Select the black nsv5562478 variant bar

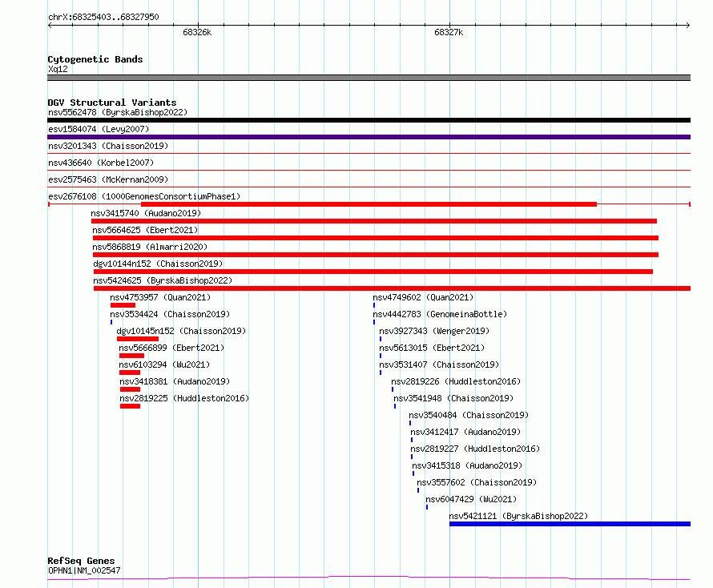[369, 120]
